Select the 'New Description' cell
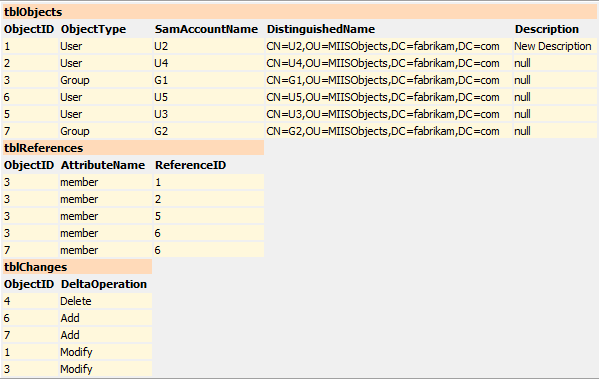The width and height of the screenshot is (599, 379). click(x=554, y=46)
